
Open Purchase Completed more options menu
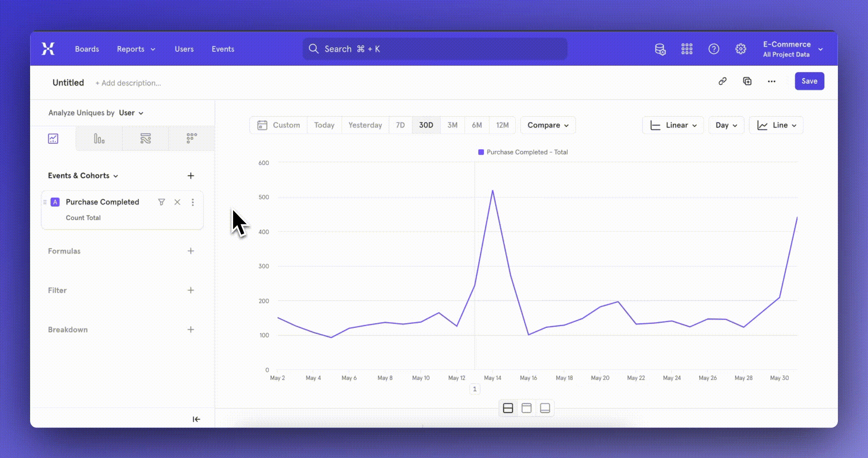193,202
